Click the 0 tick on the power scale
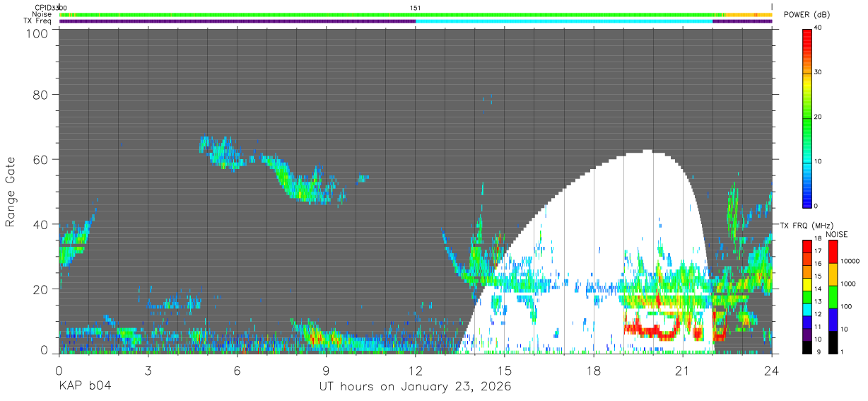 [x=817, y=206]
